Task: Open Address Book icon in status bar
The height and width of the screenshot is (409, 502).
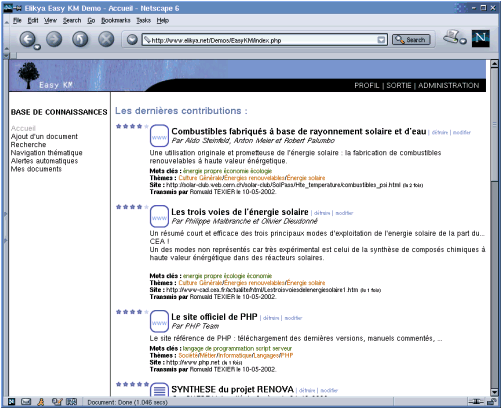Action: click(x=72, y=402)
